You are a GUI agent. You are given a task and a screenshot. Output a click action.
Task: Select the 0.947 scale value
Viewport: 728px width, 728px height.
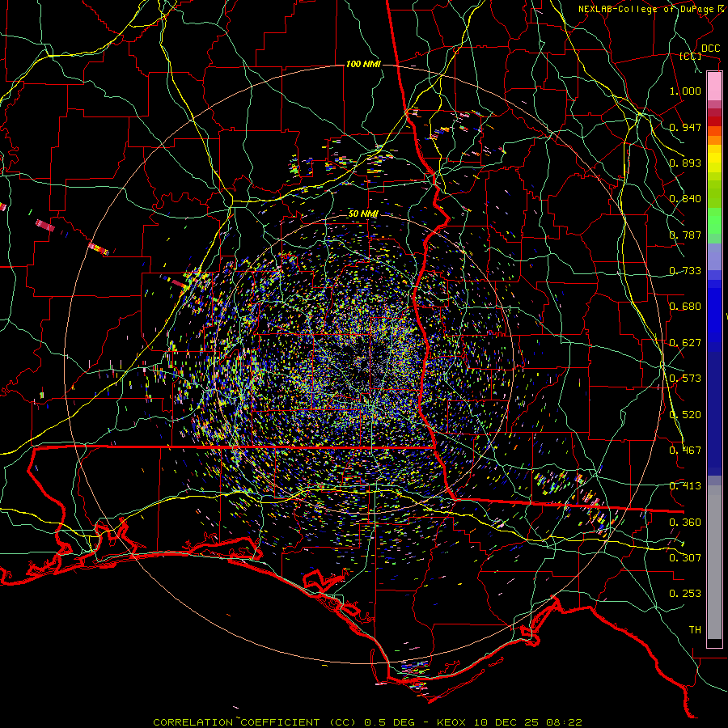[685, 127]
